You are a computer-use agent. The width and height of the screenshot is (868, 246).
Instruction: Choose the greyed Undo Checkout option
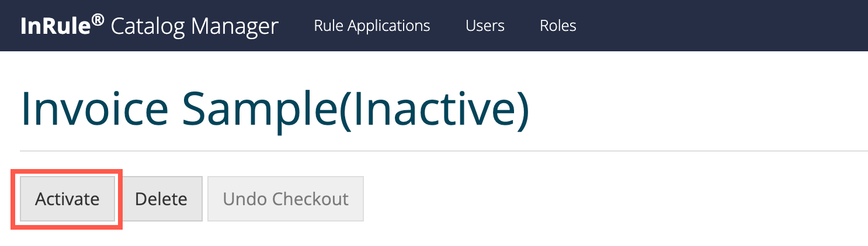click(286, 199)
